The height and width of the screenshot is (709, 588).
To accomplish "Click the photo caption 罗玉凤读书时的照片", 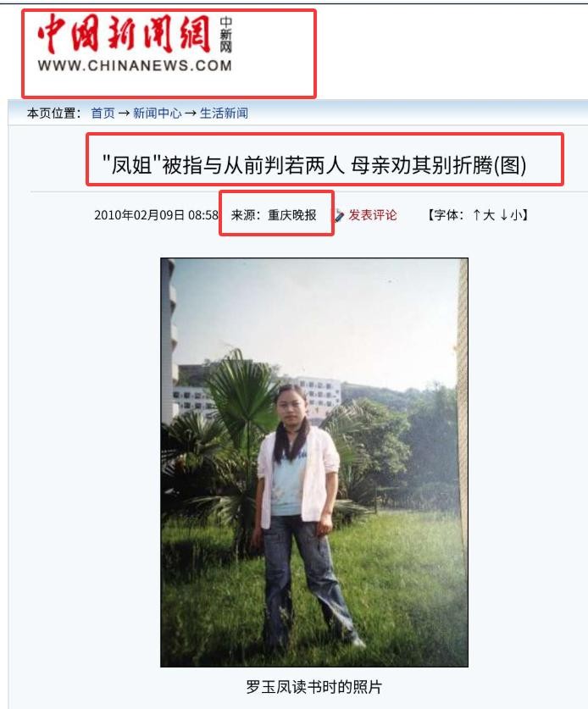I will point(313,687).
